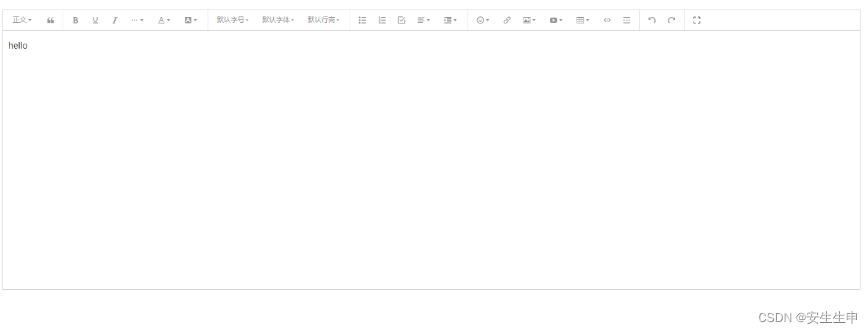Insert a todo checkbox item
This screenshot has width=868, height=331.
point(401,20)
